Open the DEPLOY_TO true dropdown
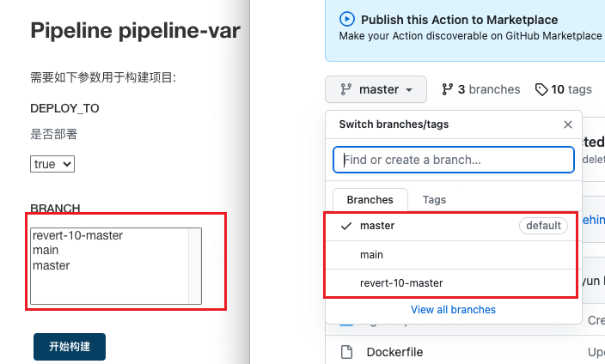Screen dimensions: 605x364 pyautogui.click(x=52, y=164)
